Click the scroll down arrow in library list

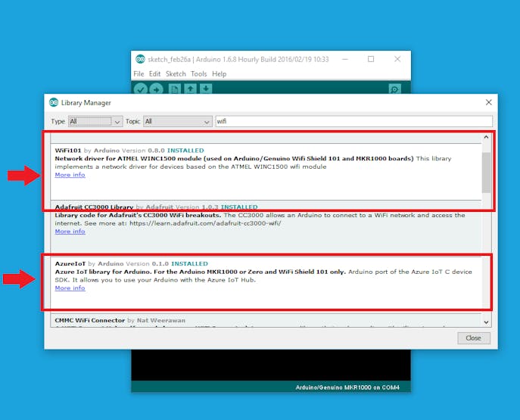coord(486,322)
